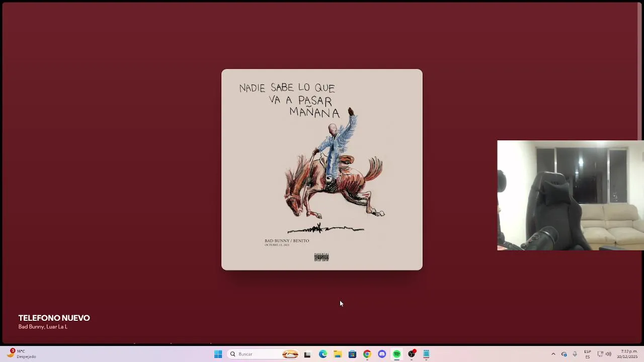
Task: Launch Microsoft Edge from the taskbar
Action: click(323, 354)
